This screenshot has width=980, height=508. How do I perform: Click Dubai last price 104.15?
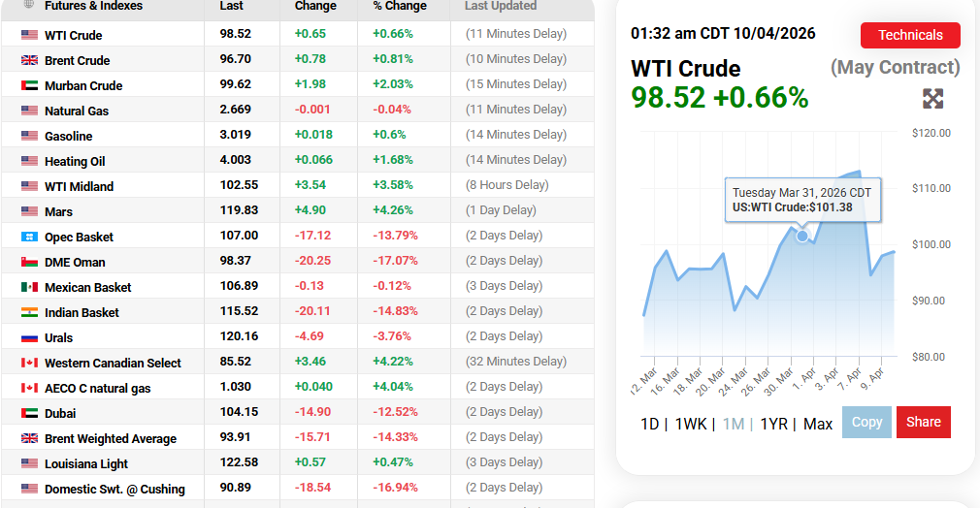click(x=239, y=412)
